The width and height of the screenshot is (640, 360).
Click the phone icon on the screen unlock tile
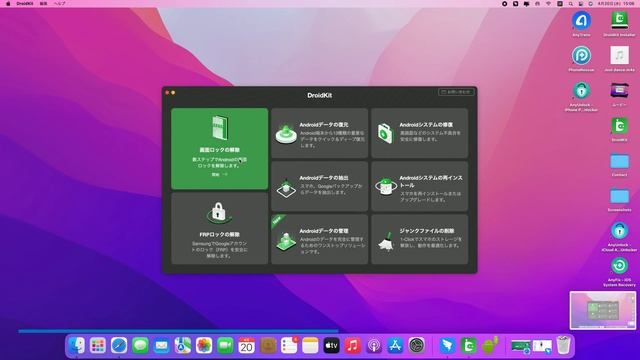220,128
